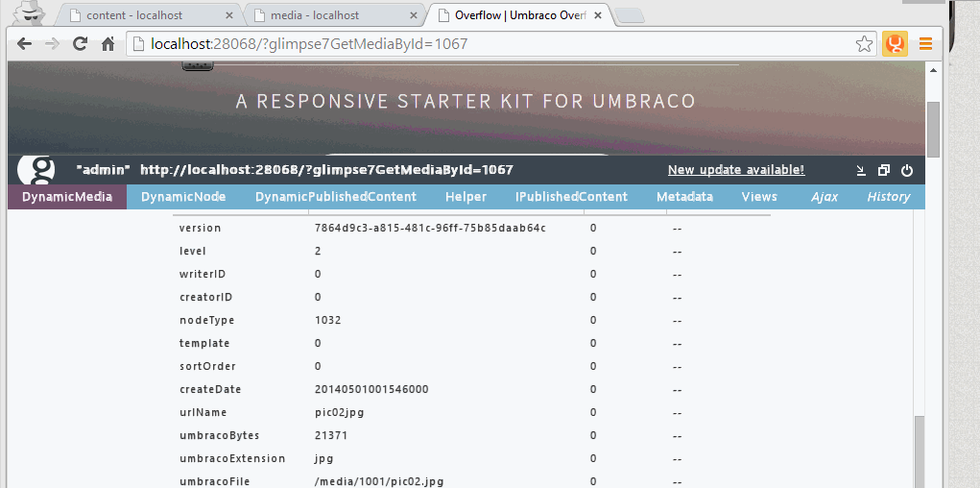Click the 'A Responsive Starter Kit for Umbraco' heading
Screen dimensions: 980x488
coord(466,102)
